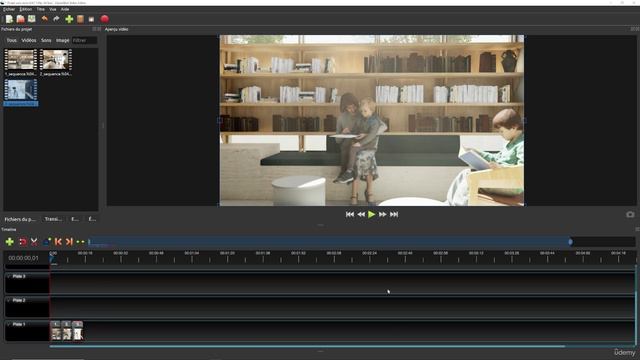
Task: Click the blue zoom slider bar
Action: pyautogui.click(x=329, y=242)
